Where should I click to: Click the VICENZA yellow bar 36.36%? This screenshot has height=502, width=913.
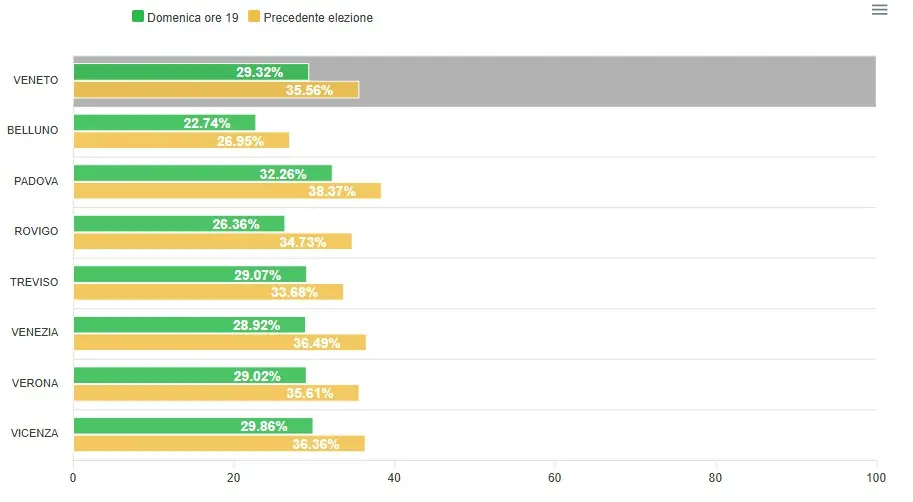218,443
